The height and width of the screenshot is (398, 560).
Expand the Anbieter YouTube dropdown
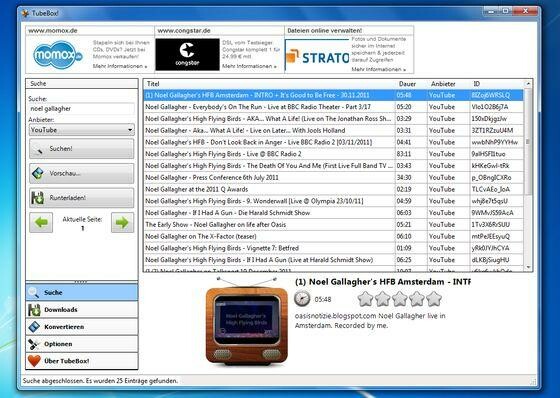pyautogui.click(x=81, y=130)
